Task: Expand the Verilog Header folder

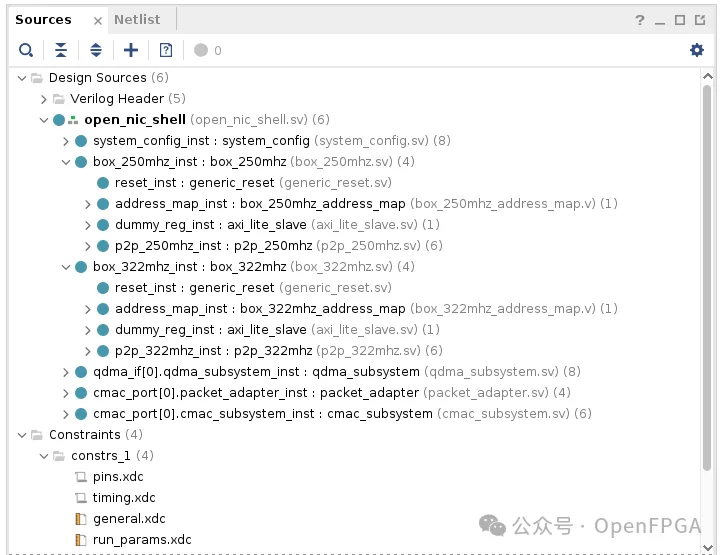Action: coord(44,99)
